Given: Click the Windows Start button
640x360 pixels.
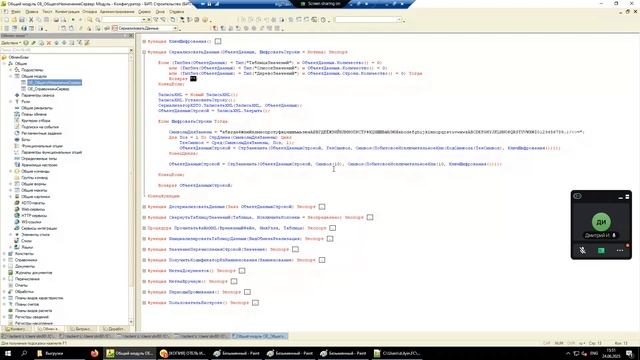Looking at the screenshot, I should point(8,353).
